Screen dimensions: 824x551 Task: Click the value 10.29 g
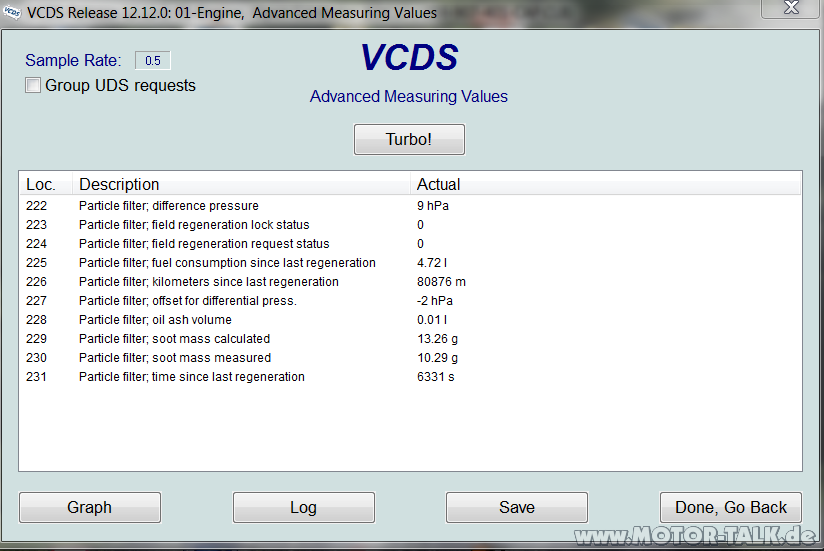[437, 358]
